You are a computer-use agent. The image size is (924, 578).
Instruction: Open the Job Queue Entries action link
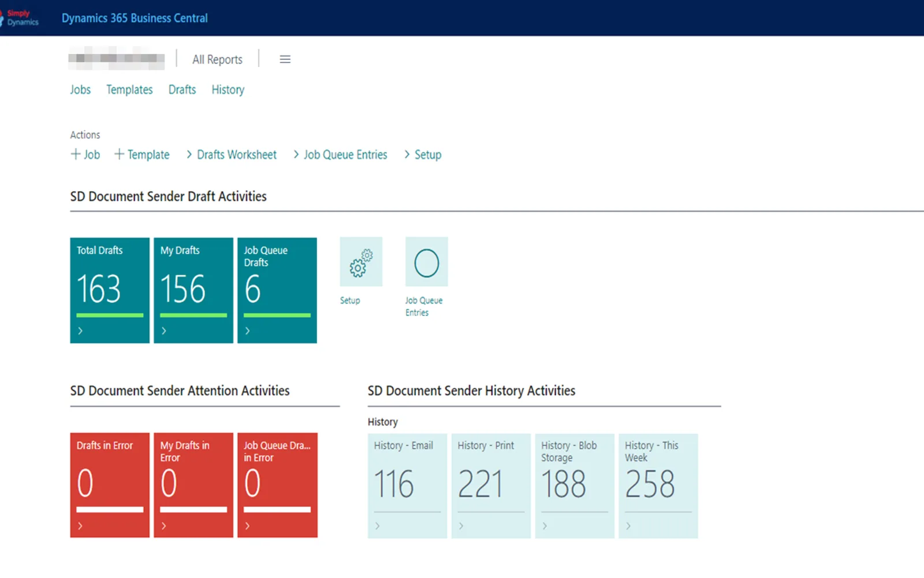[340, 154]
